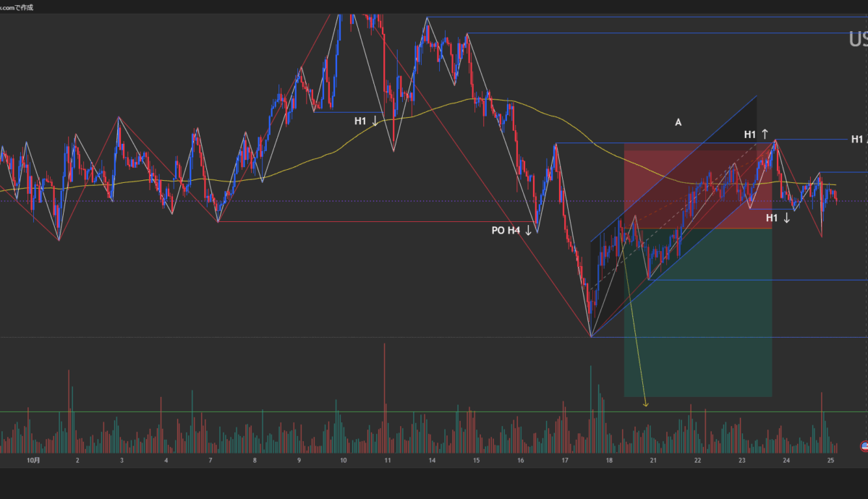868x499 pixels.
Task: Click date "17" on the time axis
Action: pos(563,460)
